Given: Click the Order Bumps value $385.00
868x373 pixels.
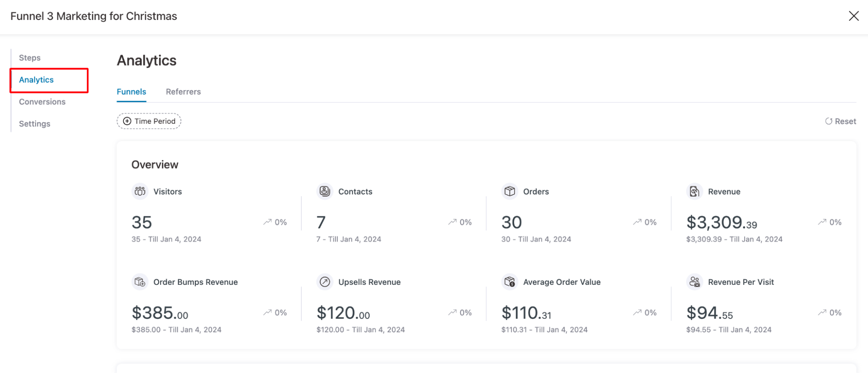Looking at the screenshot, I should point(160,313).
